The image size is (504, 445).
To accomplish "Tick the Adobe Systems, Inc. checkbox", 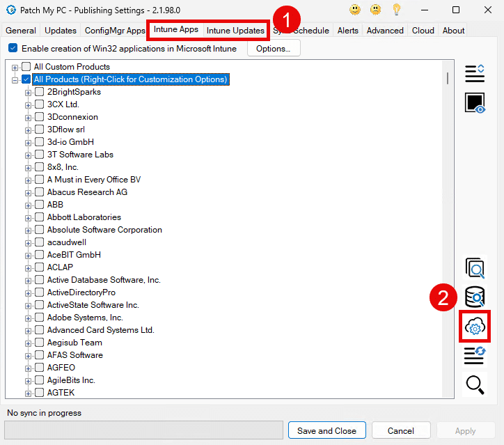I will click(40, 318).
